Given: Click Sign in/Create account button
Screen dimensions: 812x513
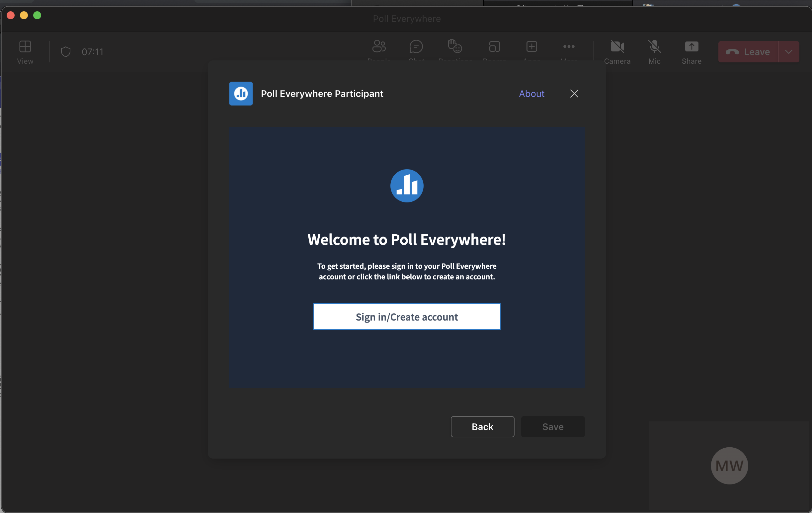Looking at the screenshot, I should click(x=407, y=317).
